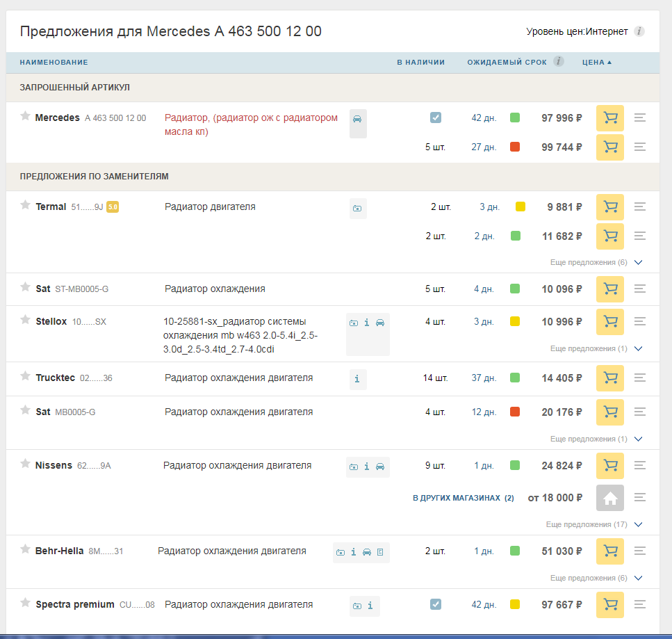Click 37 дн. delivery term for Trucktec
Image resolution: width=672 pixels, height=639 pixels.
(x=484, y=378)
